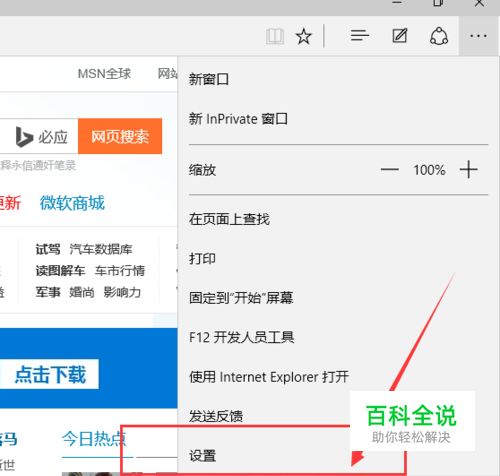
Task: Click the 军事 link
Action: click(48, 292)
